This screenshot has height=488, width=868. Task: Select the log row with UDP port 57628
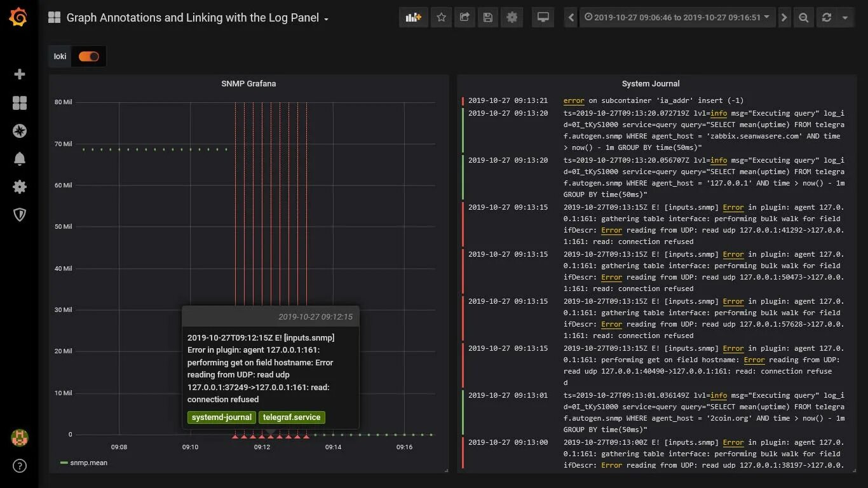click(654, 318)
